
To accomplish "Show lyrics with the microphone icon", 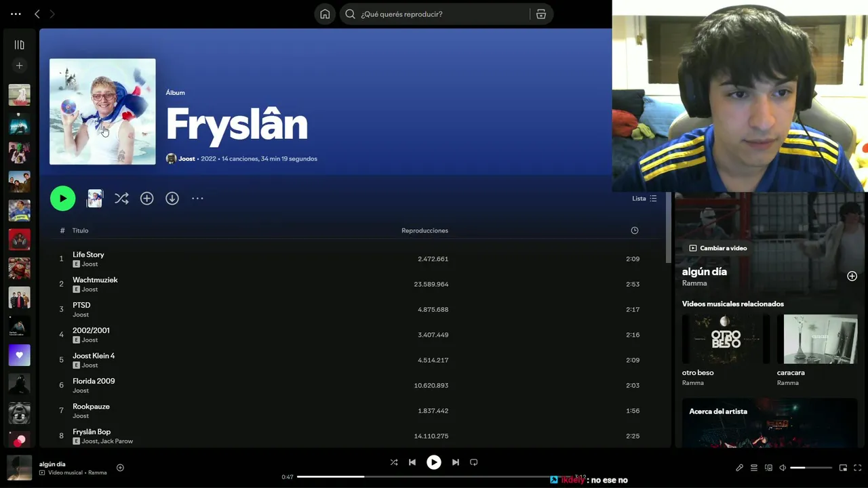I will [740, 468].
